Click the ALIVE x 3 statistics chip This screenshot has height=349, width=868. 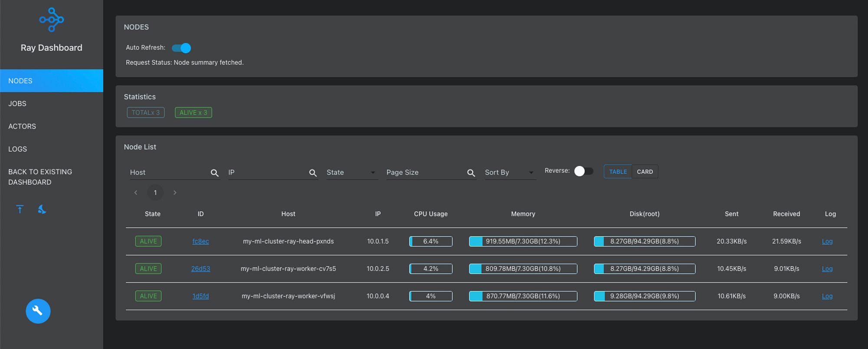coord(194,113)
